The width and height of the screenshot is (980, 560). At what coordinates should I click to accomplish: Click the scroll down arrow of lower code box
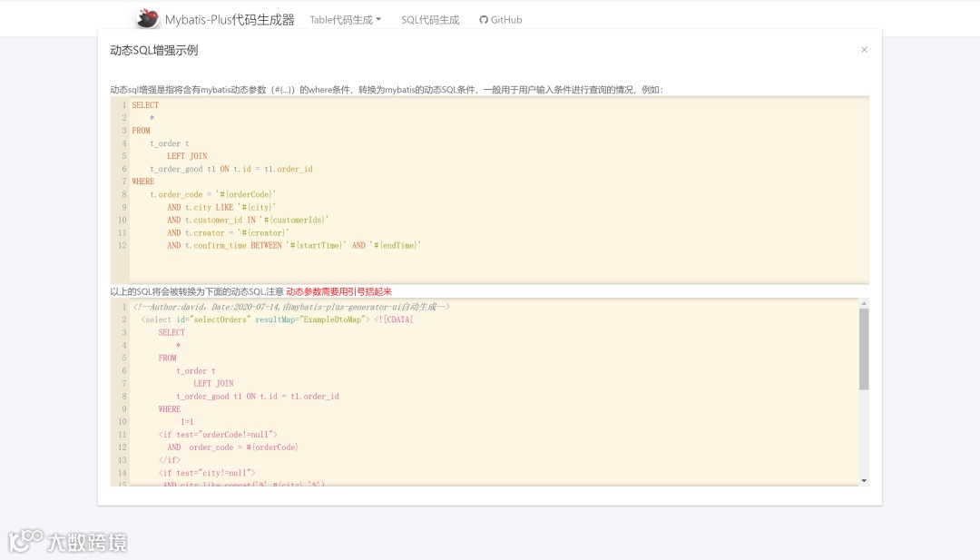click(x=864, y=481)
